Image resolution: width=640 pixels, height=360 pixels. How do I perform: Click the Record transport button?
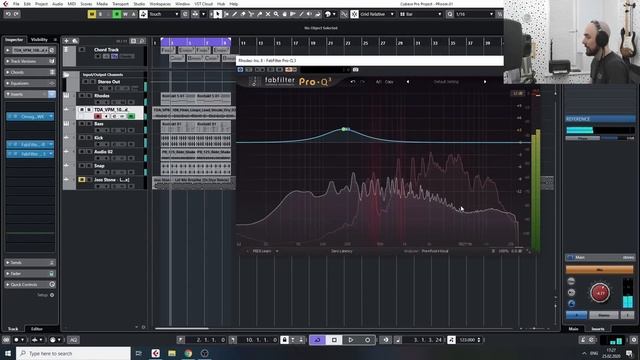(x=367, y=340)
